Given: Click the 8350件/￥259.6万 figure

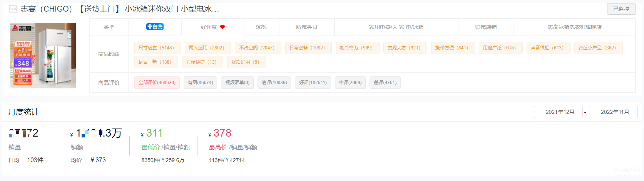Looking at the screenshot, I should (x=163, y=160).
